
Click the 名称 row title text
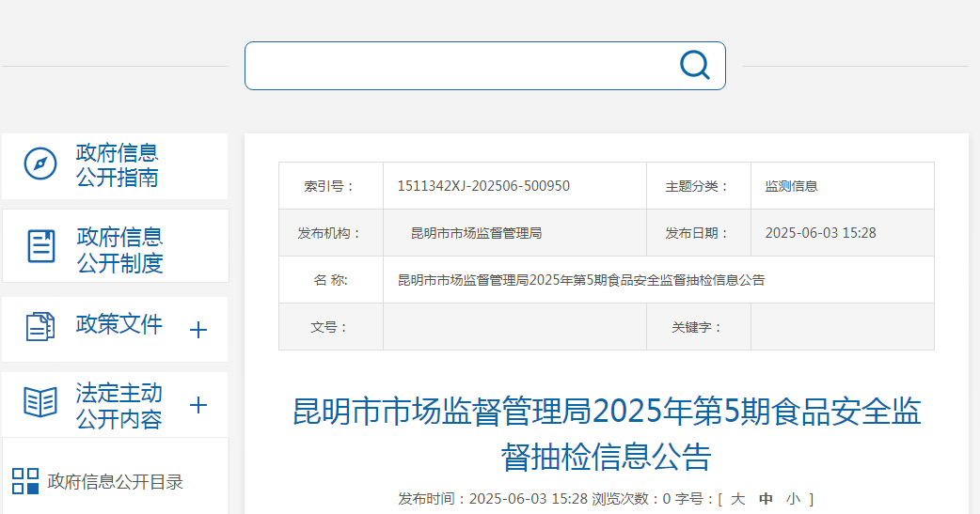581,280
